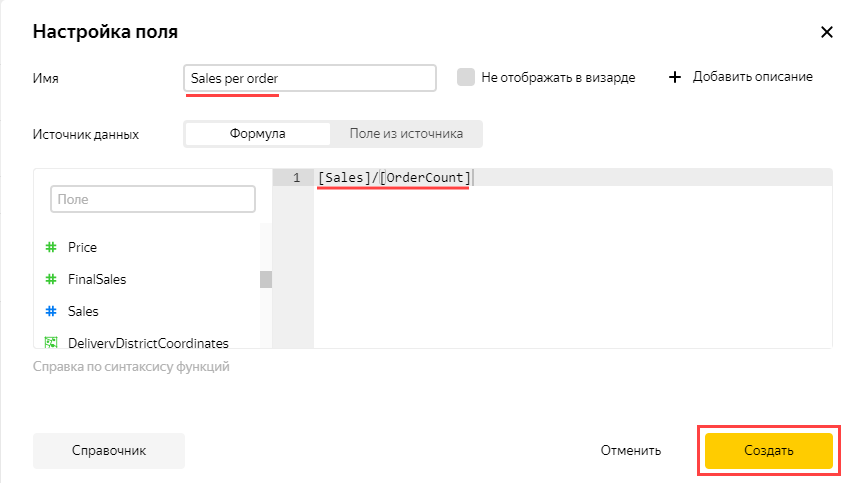Click the green number icon beside FinalSales
Viewport: 852px width, 483px height.
51,279
